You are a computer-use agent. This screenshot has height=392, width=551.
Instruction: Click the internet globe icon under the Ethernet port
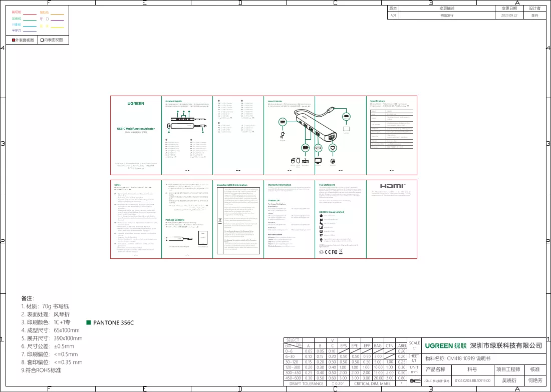(x=333, y=161)
